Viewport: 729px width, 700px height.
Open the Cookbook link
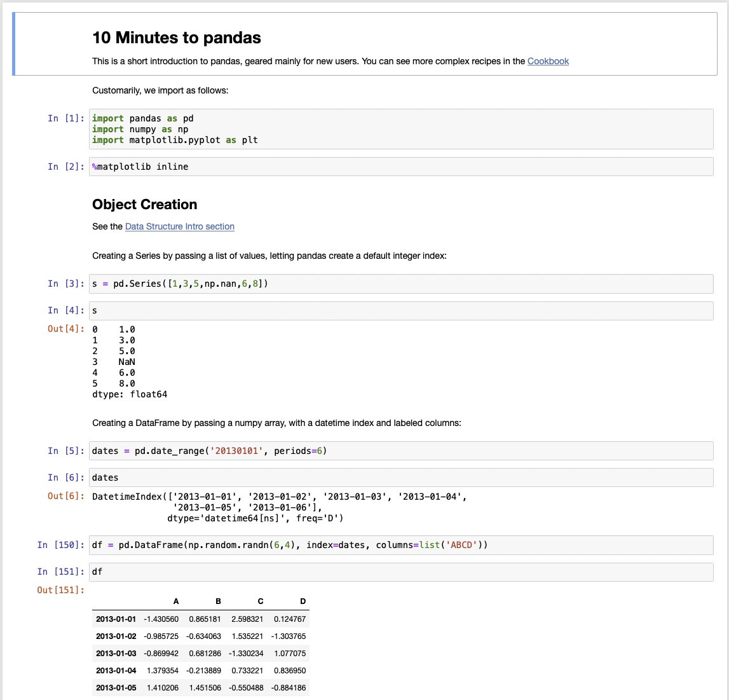pos(547,61)
